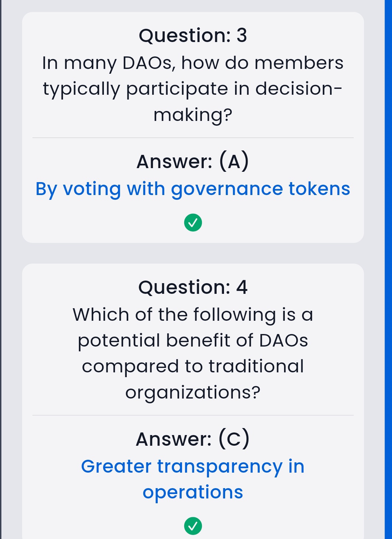Click the word 'tokens' in blue answer text
The height and width of the screenshot is (539, 392).
[x=319, y=189]
